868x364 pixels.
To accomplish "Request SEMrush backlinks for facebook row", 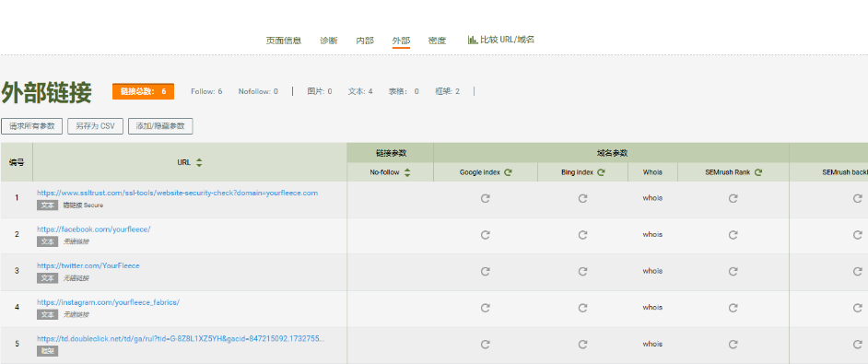I will click(x=858, y=235).
